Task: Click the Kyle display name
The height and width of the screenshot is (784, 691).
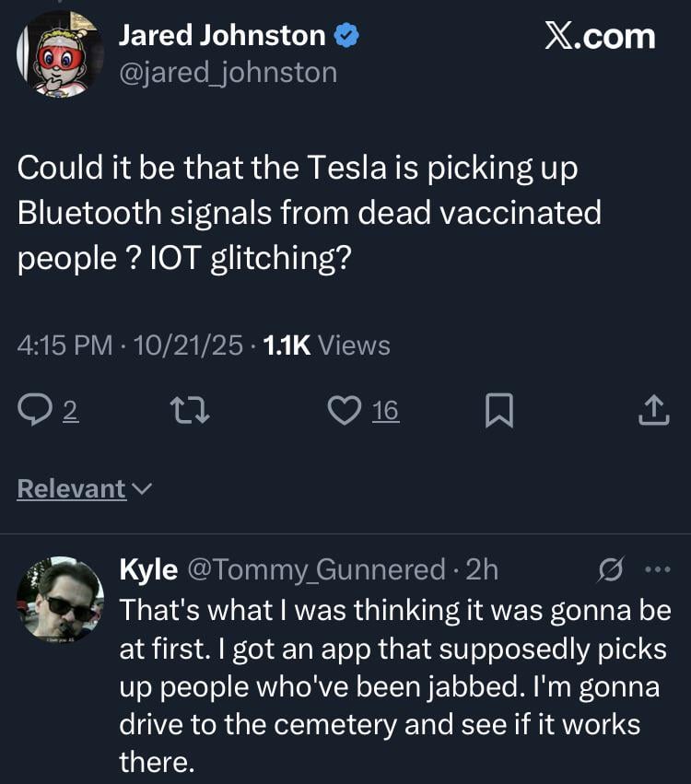Action: point(148,570)
